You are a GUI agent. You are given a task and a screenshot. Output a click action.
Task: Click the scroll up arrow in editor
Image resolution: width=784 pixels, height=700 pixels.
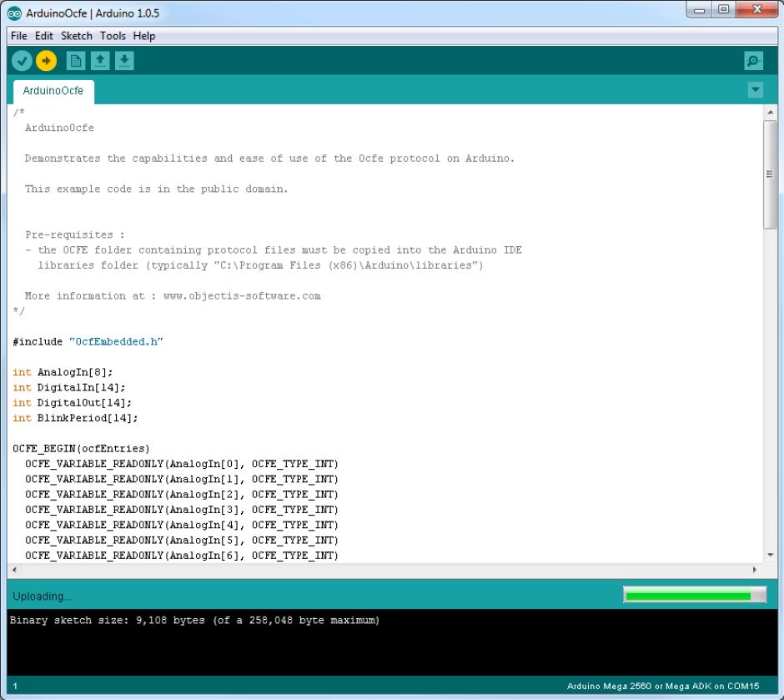coord(770,112)
